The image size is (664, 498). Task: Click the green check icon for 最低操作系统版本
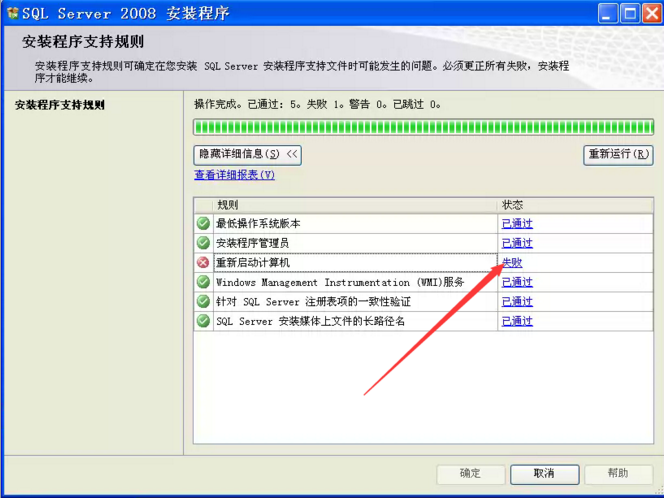tap(203, 224)
